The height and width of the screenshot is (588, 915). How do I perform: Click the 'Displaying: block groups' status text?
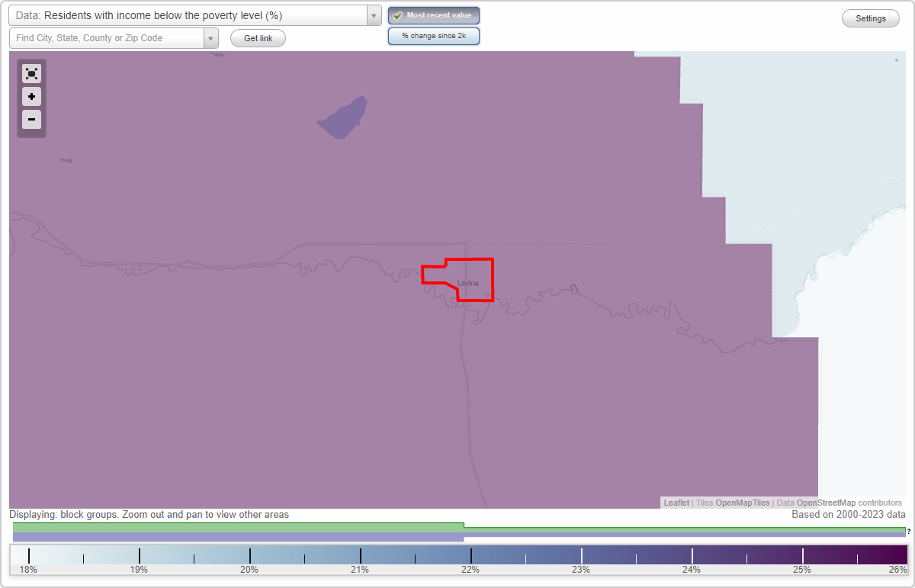click(x=149, y=515)
